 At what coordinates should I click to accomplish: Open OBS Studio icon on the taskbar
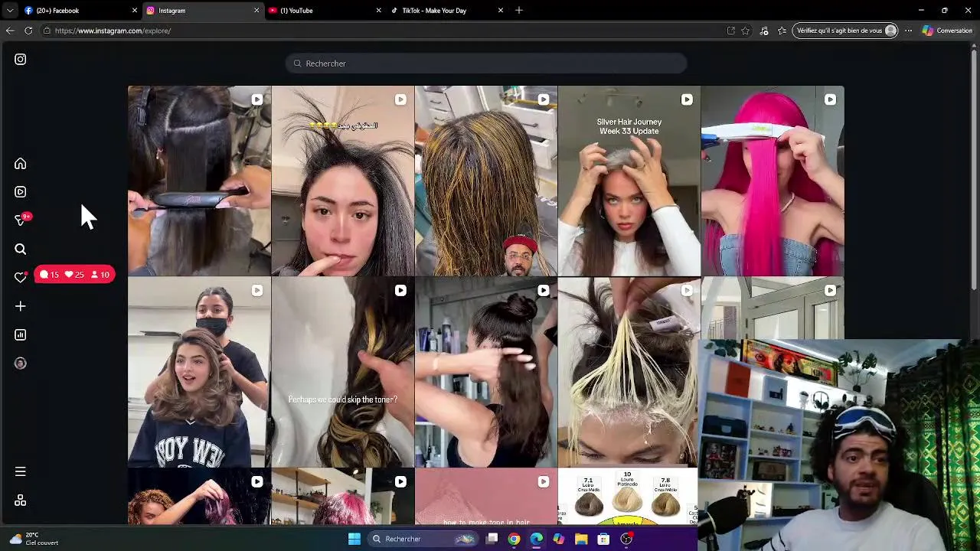(626, 539)
